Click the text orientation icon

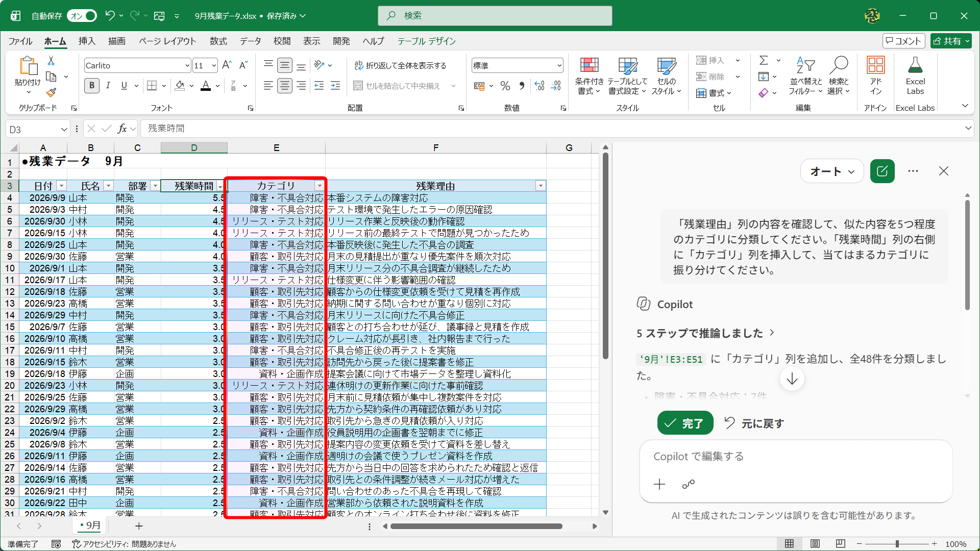coord(320,65)
